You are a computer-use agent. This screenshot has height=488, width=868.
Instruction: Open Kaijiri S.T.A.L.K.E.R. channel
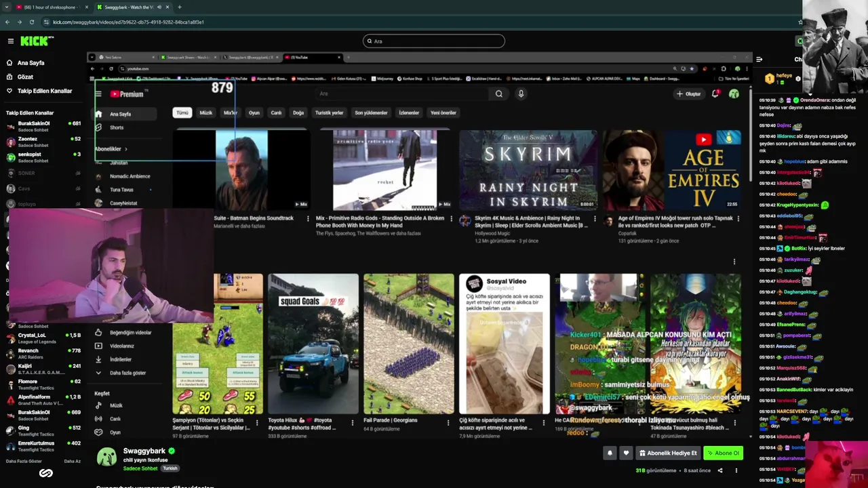(x=42, y=369)
